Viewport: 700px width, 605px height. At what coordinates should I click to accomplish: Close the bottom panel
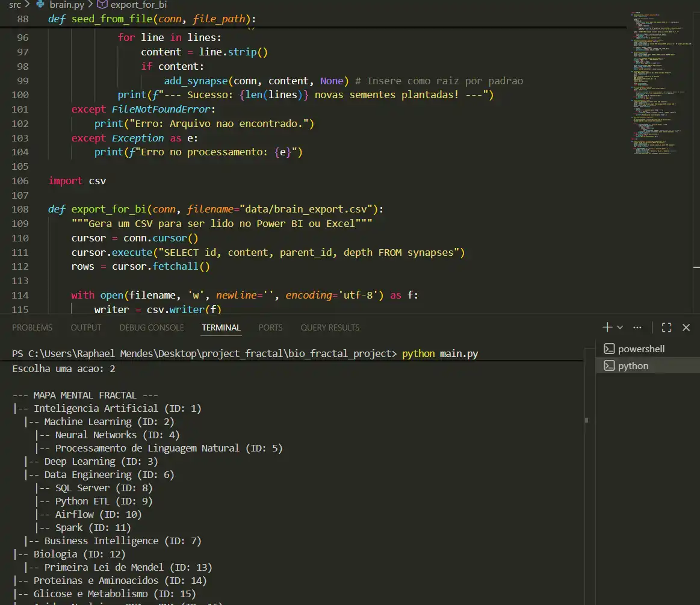point(686,327)
